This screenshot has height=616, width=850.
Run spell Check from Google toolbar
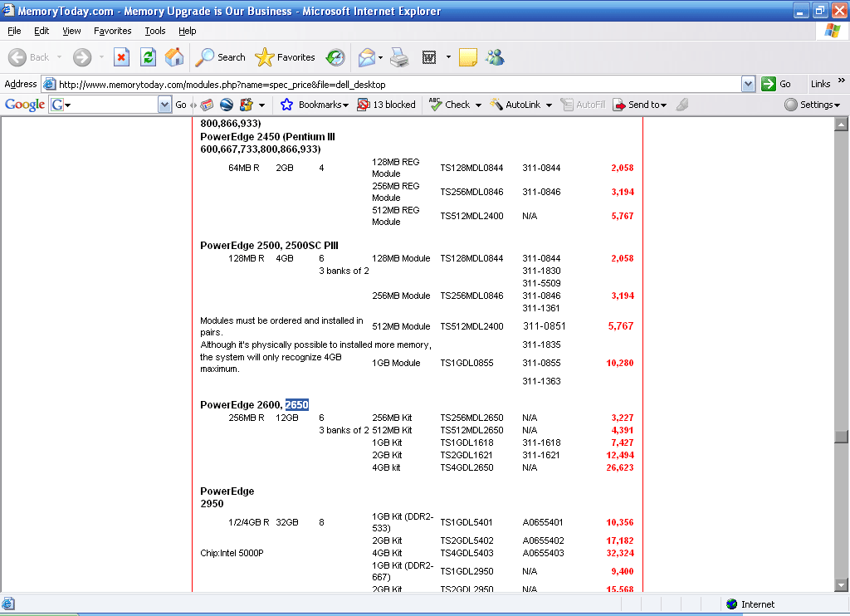(x=449, y=105)
